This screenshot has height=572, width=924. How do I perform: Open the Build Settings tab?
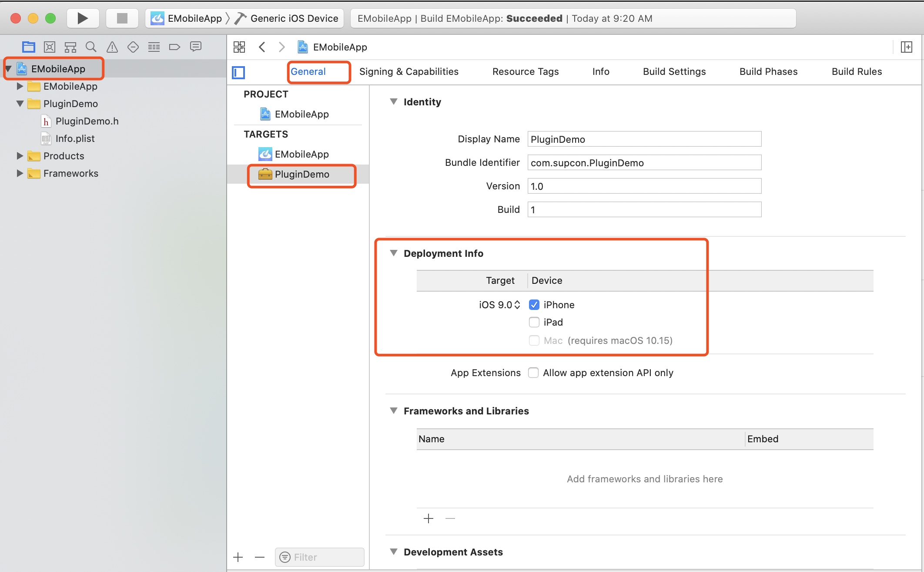coord(674,72)
